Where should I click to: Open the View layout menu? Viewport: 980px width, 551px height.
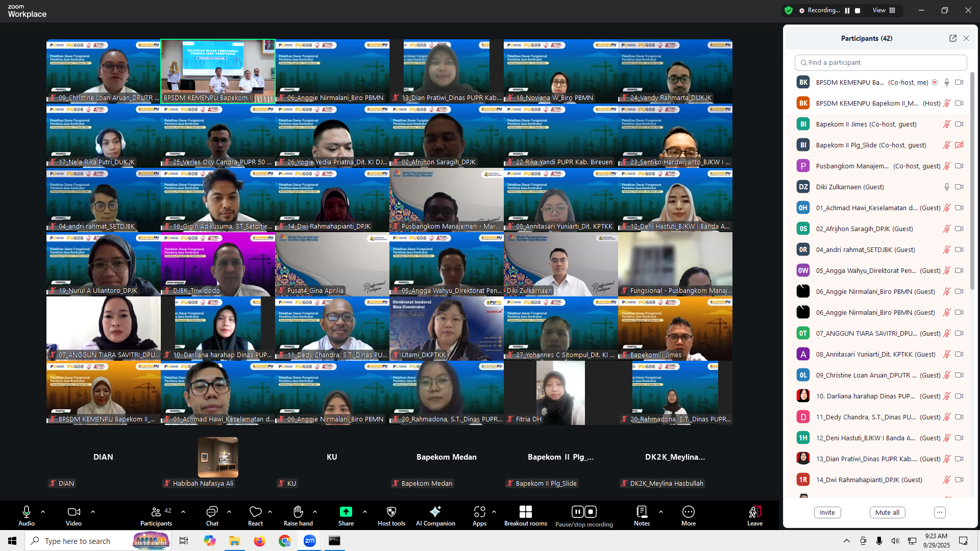(x=884, y=10)
